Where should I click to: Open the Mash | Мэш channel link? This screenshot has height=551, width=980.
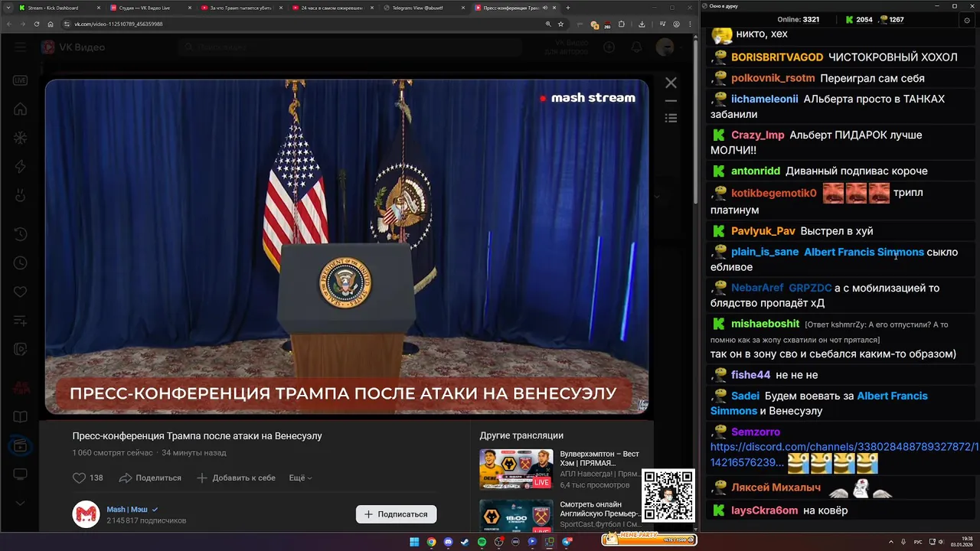click(x=127, y=509)
